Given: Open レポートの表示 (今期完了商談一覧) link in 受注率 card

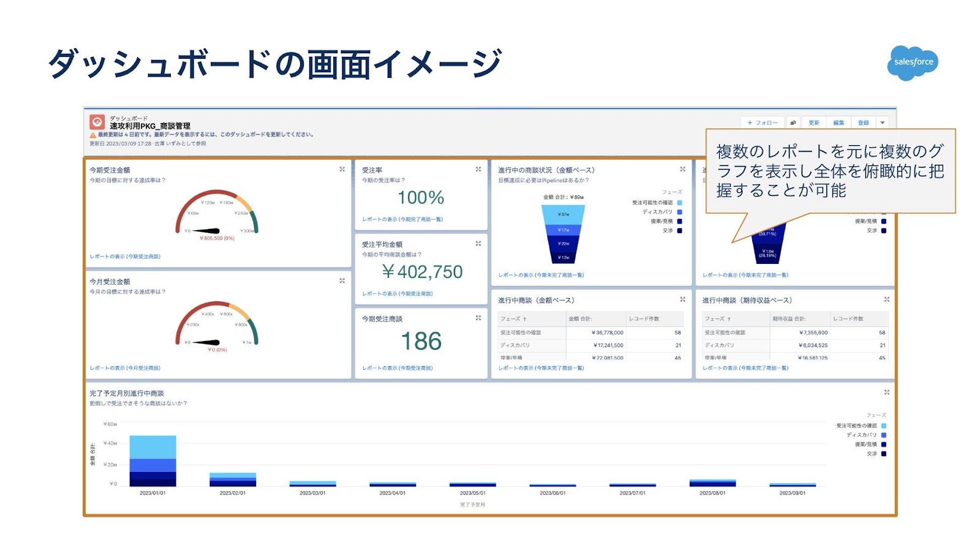Looking at the screenshot, I should click(x=402, y=219).
